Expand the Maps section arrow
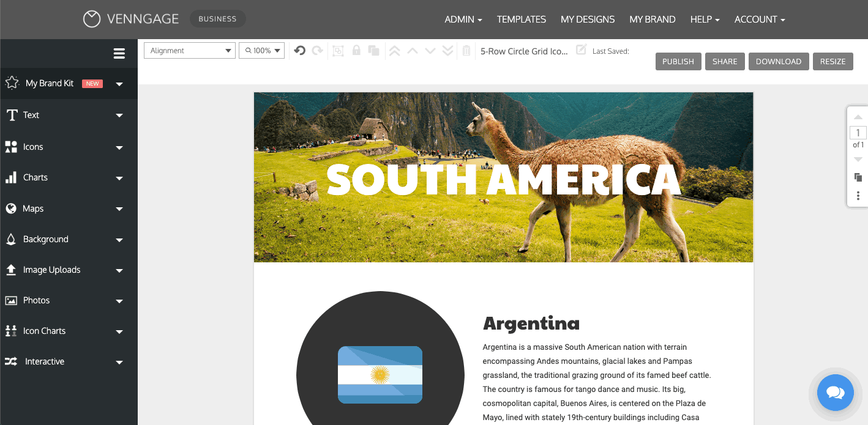This screenshot has height=425, width=868. pyautogui.click(x=119, y=209)
